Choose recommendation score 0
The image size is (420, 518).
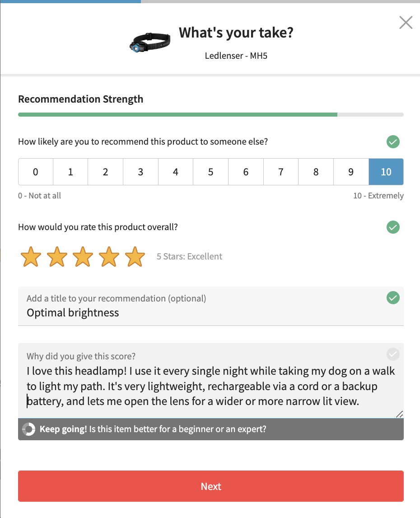36,172
